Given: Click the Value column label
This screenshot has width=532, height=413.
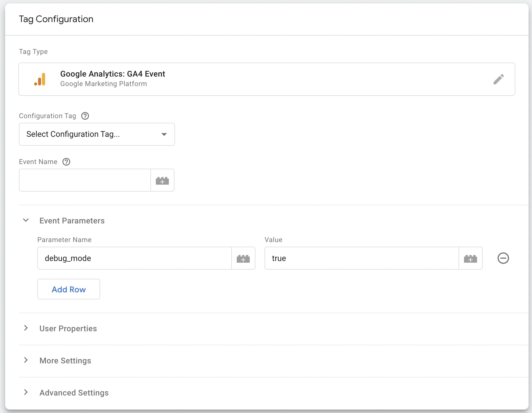Looking at the screenshot, I should [x=273, y=240].
